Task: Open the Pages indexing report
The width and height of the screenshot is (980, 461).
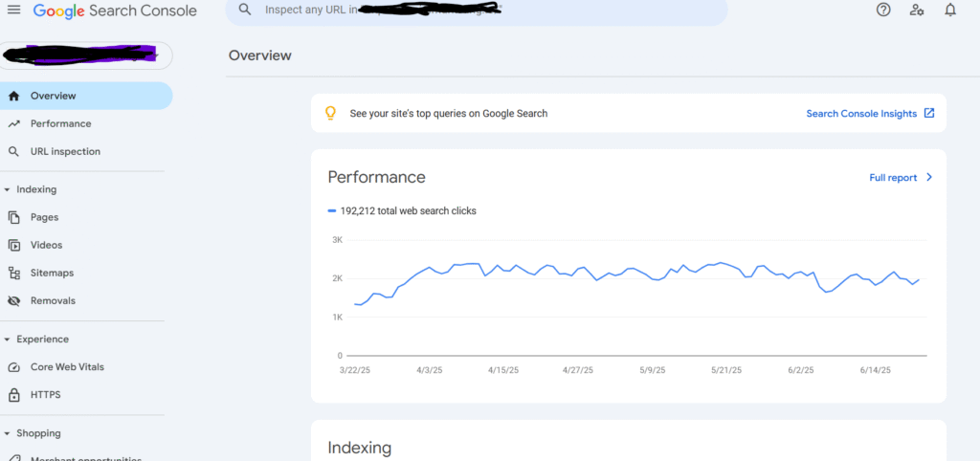Action: pyautogui.click(x=86, y=217)
